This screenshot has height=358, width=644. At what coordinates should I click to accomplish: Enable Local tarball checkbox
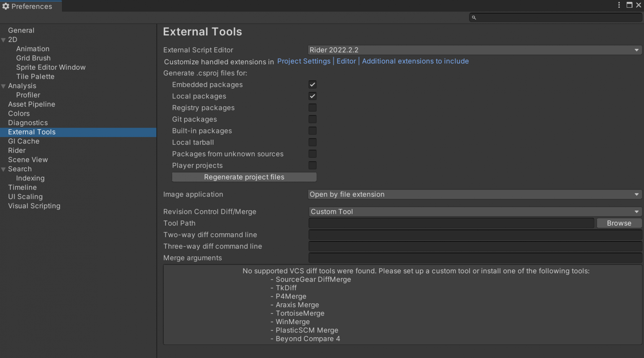pyautogui.click(x=312, y=142)
